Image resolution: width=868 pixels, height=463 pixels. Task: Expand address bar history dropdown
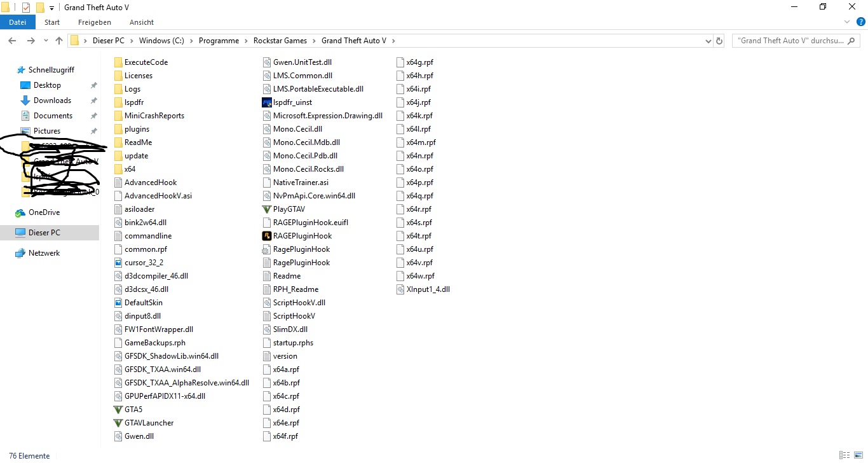[709, 41]
